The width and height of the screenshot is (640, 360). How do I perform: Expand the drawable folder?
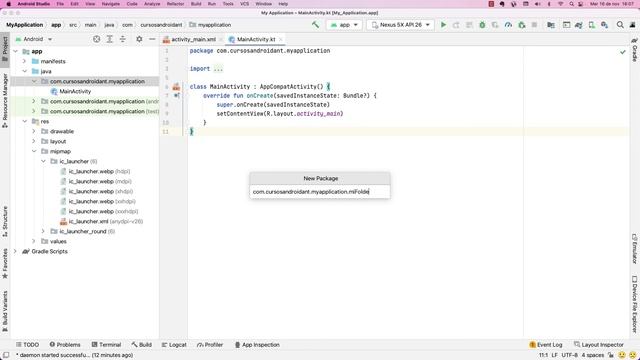click(34, 131)
